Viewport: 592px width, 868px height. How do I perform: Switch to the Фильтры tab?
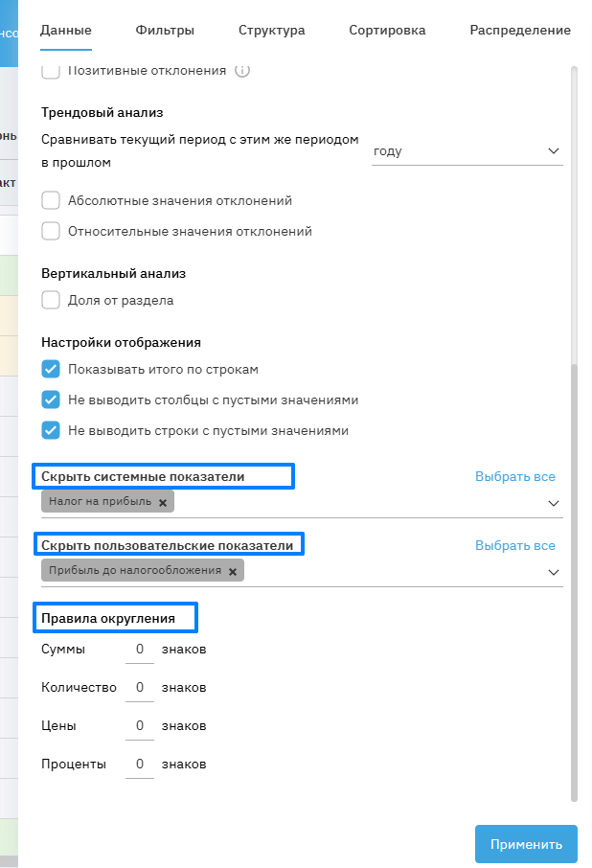point(165,31)
